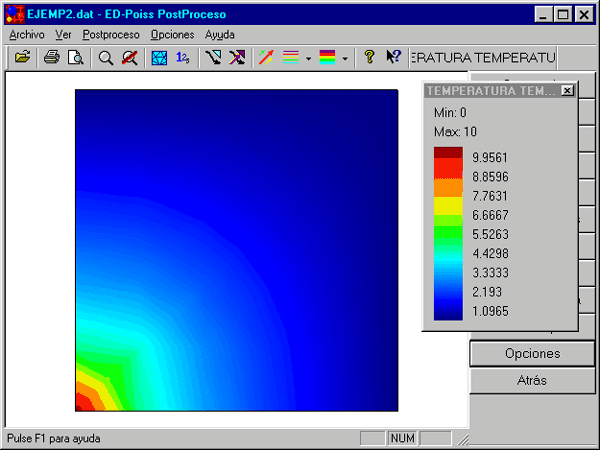
Task: Open About via yellow question mark icon
Action: (x=369, y=57)
